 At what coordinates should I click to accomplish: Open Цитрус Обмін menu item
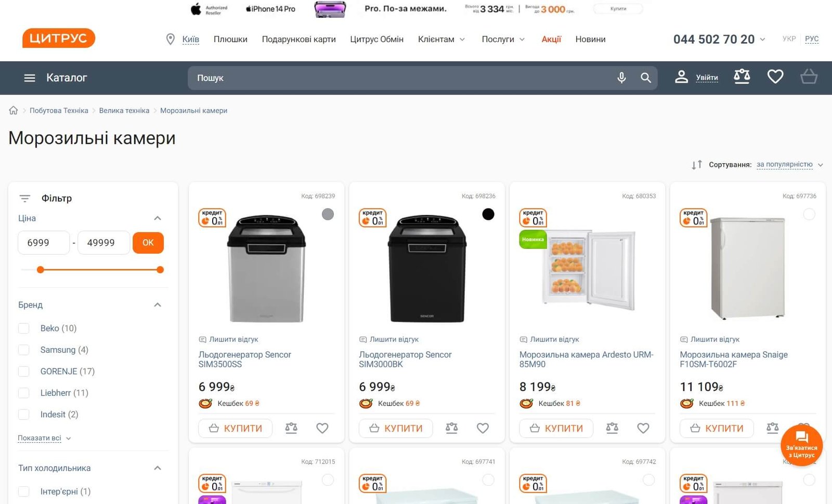(376, 39)
